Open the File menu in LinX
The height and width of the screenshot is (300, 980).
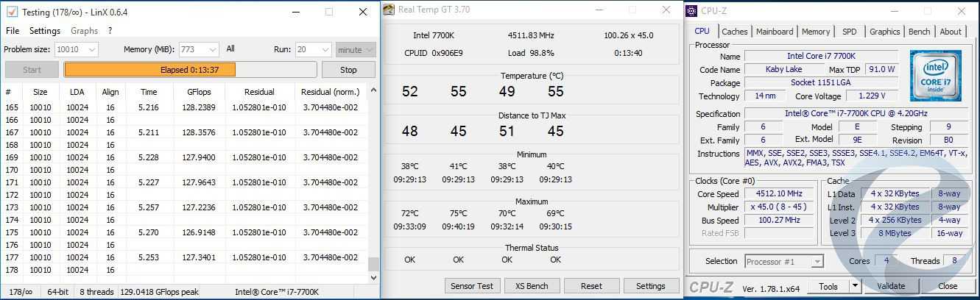13,31
